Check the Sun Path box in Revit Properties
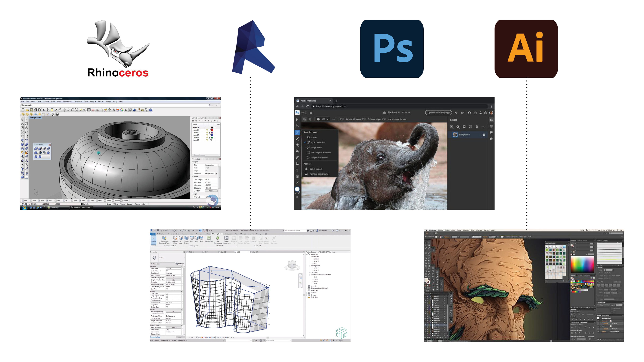Screen dimensions: 644x362 click(167, 289)
